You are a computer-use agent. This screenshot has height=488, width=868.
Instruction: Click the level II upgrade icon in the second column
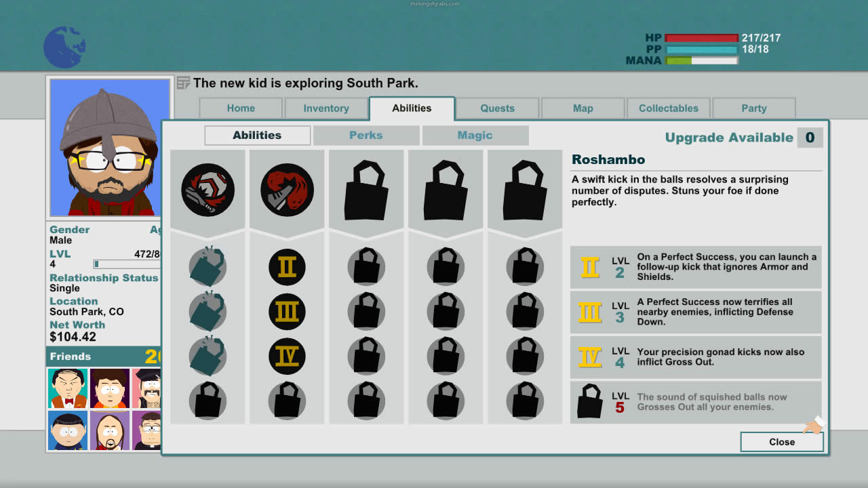click(287, 267)
